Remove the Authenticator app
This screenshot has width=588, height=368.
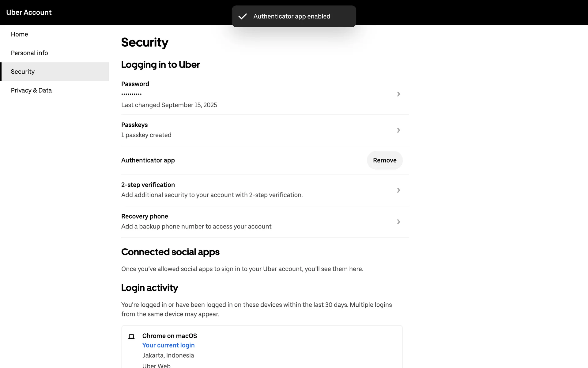click(384, 160)
